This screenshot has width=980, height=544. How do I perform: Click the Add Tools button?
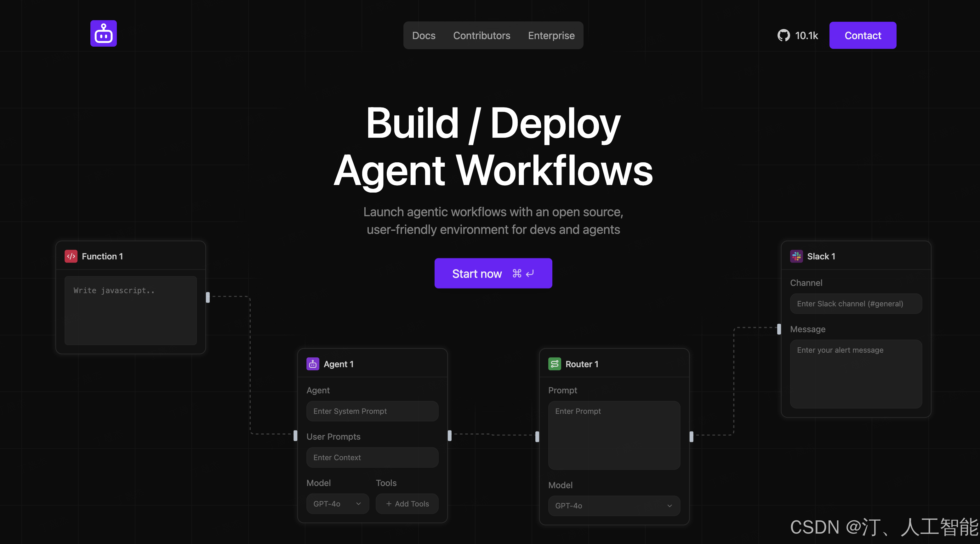tap(407, 504)
